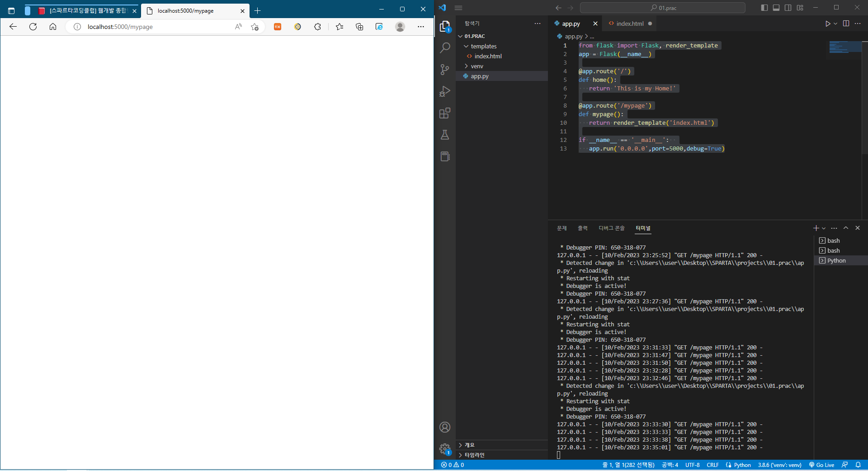Open a new tab in Edge
Image resolution: width=868 pixels, height=471 pixels.
point(257,10)
